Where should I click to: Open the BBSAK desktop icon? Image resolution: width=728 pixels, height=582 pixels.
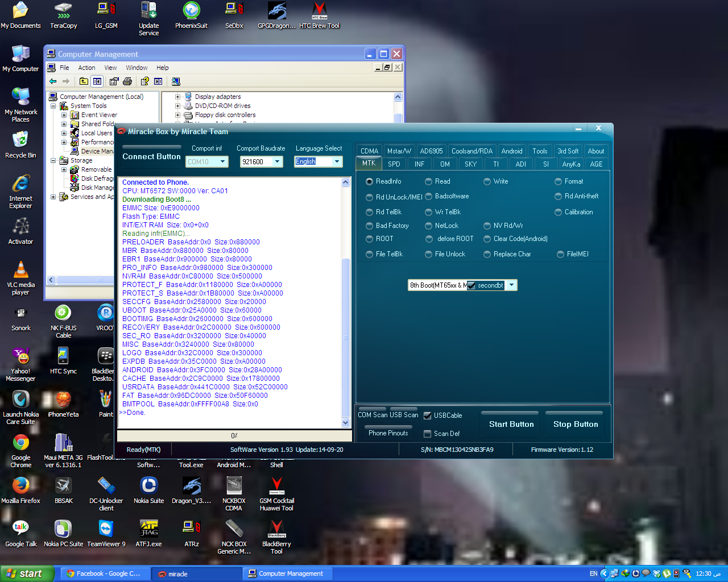(x=63, y=490)
